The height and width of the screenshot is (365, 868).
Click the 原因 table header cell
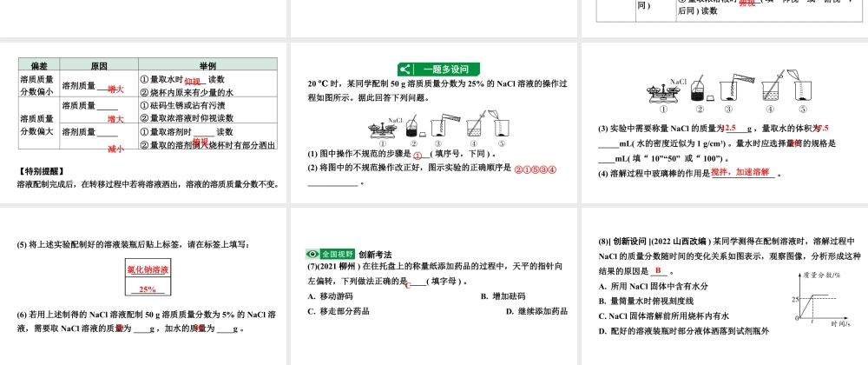coord(99,63)
